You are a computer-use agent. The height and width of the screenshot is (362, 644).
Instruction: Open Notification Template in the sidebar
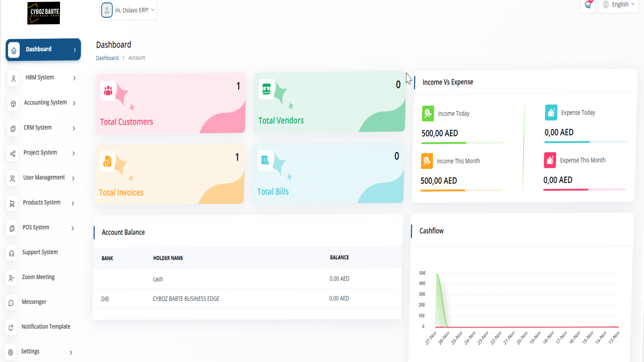[46, 327]
